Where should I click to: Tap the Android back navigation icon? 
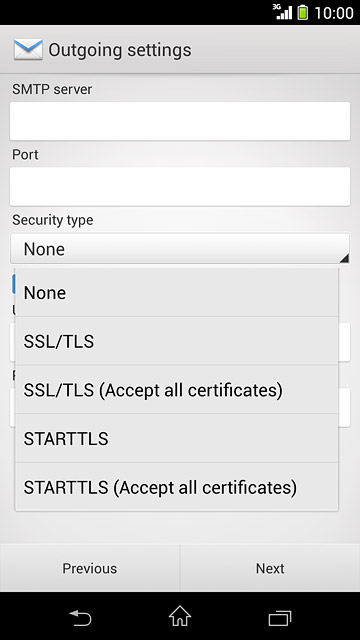tap(80, 618)
